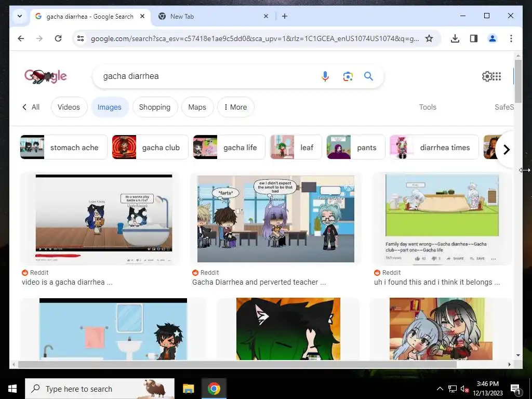The height and width of the screenshot is (399, 532).
Task: Open the bathtub video thumbnail result
Action: tap(103, 219)
